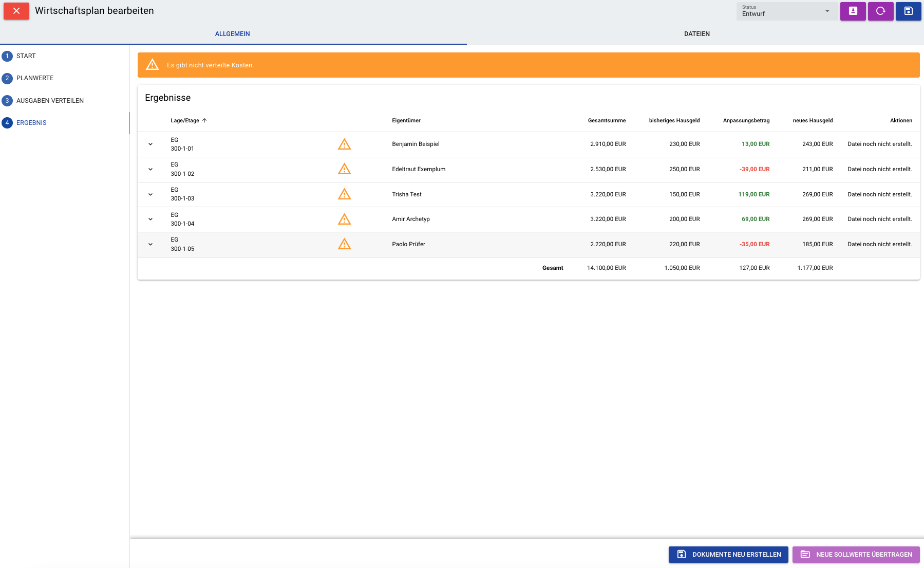Image resolution: width=924 pixels, height=568 pixels.
Task: Click the purple download icon button
Action: click(x=853, y=11)
